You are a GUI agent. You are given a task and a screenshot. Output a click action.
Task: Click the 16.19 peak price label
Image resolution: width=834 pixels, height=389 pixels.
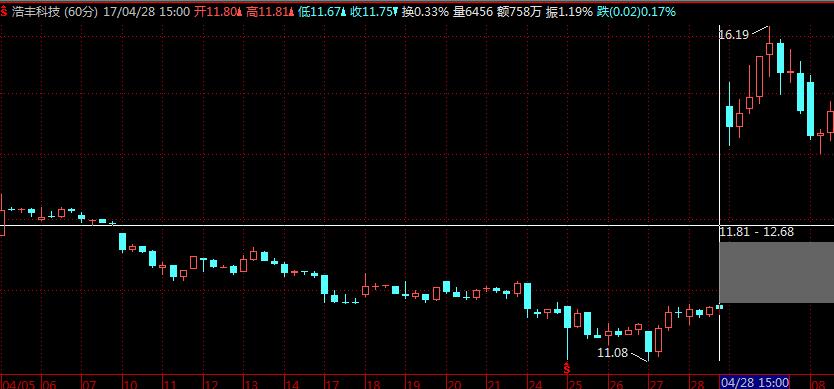[733, 35]
